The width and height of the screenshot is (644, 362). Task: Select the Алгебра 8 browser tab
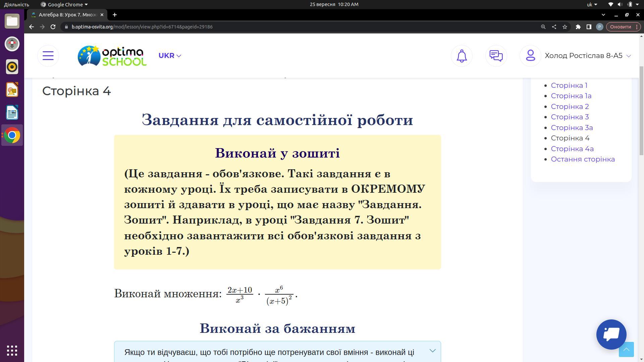[67, 15]
